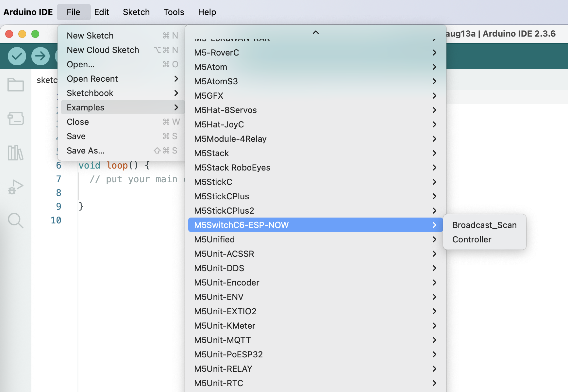568x392 pixels.
Task: Expand M5StickC examples
Action: click(316, 182)
